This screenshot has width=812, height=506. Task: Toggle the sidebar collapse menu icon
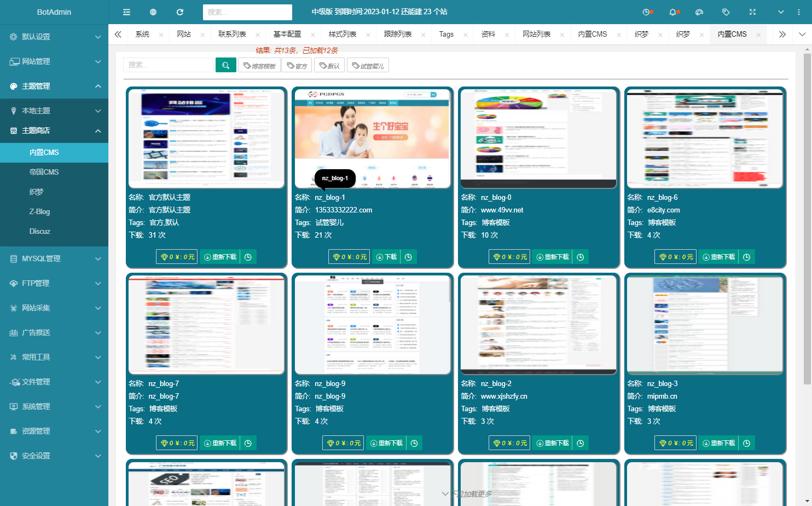tap(126, 12)
